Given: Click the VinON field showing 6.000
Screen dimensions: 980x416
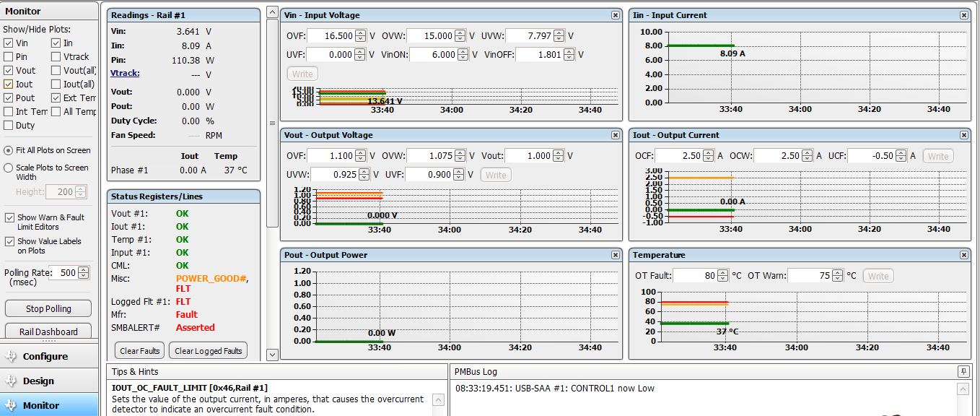Looking at the screenshot, I should 433,54.
